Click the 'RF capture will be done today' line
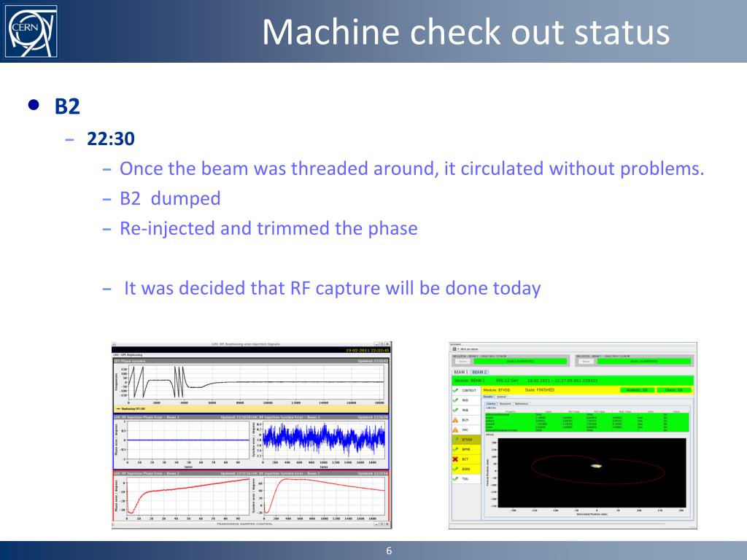Screen dimensions: 747x560 (x=333, y=288)
